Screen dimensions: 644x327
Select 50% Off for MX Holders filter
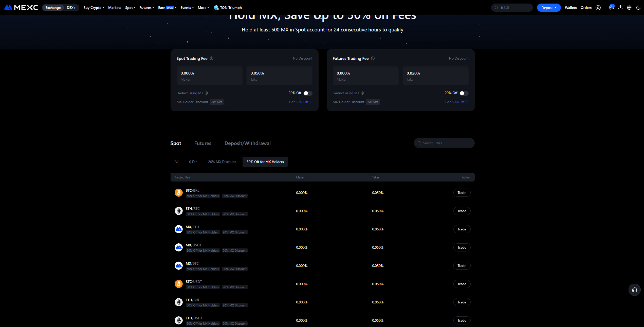(265, 162)
